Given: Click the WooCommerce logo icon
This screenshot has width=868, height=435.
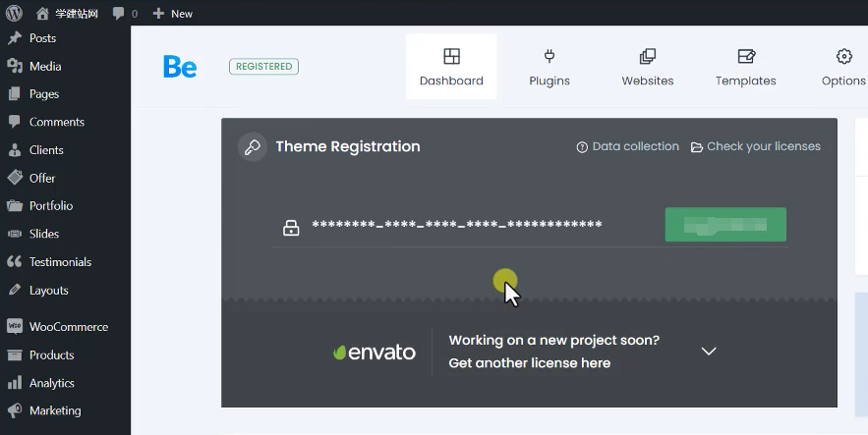Looking at the screenshot, I should tap(15, 326).
